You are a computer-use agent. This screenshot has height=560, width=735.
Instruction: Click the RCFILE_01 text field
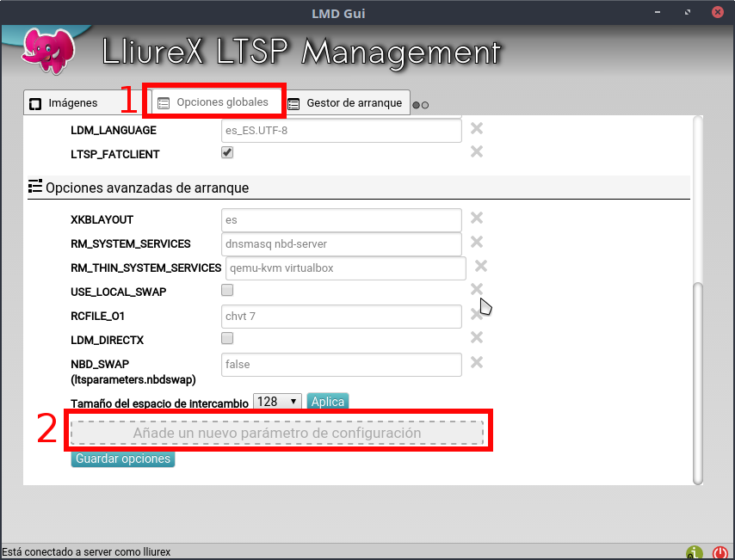(x=341, y=316)
